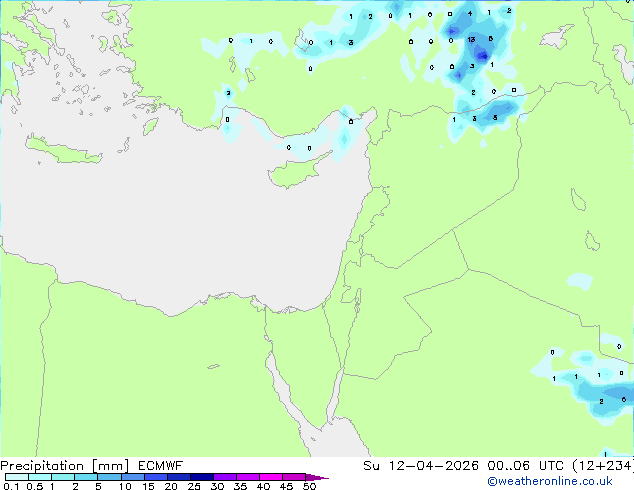This screenshot has width=634, height=490.
Task: Click the legend tick label '35'
Action: [x=240, y=486]
